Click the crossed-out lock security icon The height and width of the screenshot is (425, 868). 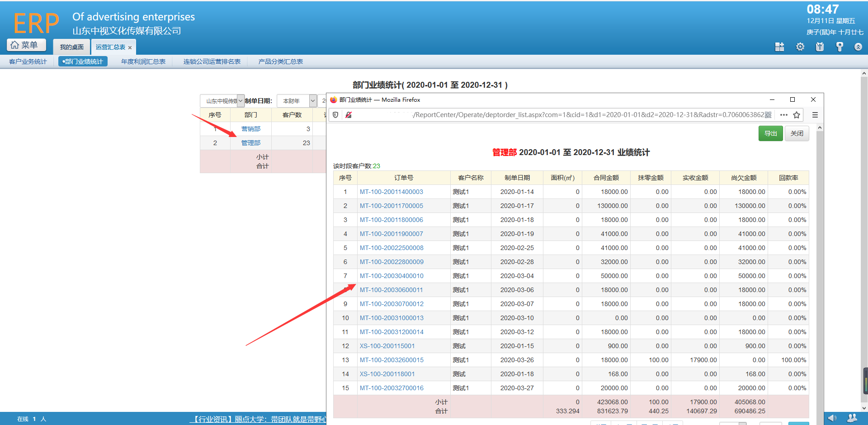pyautogui.click(x=349, y=115)
